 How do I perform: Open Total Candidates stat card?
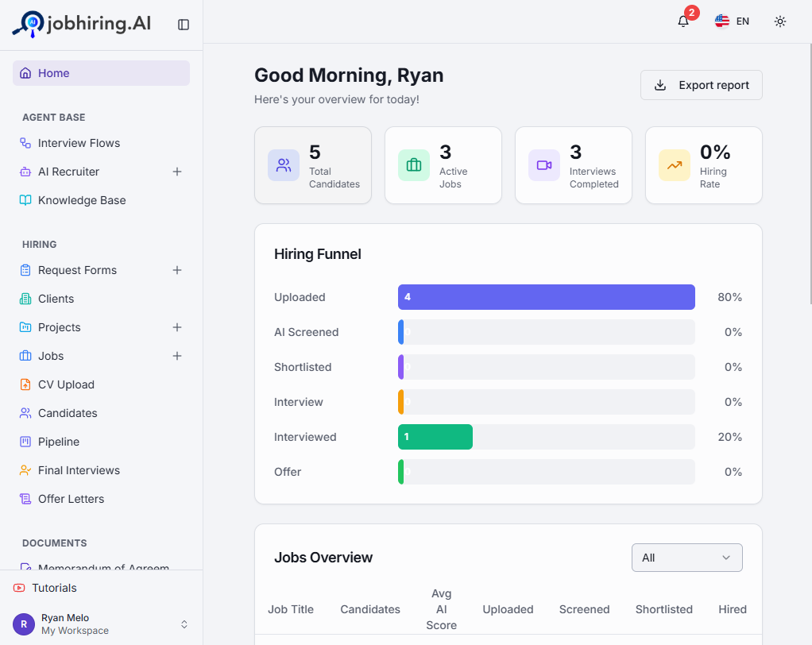[313, 165]
